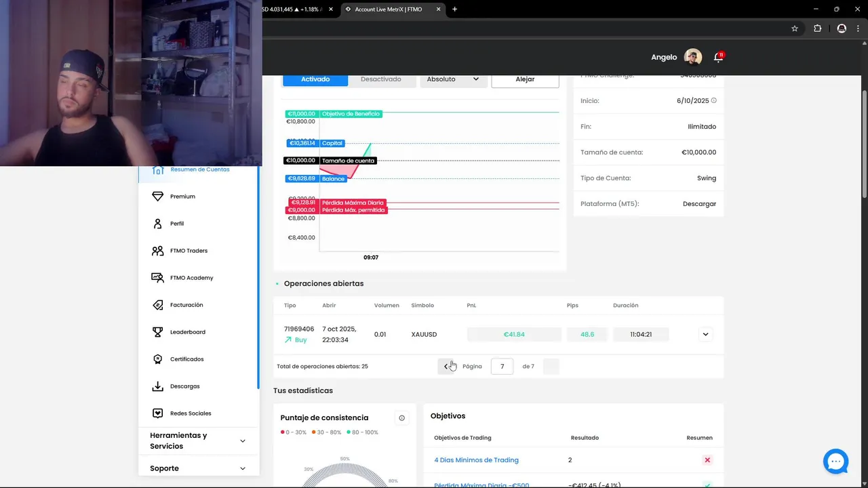The width and height of the screenshot is (868, 488).
Task: Click red X on Días Mínimos row
Action: point(707,460)
